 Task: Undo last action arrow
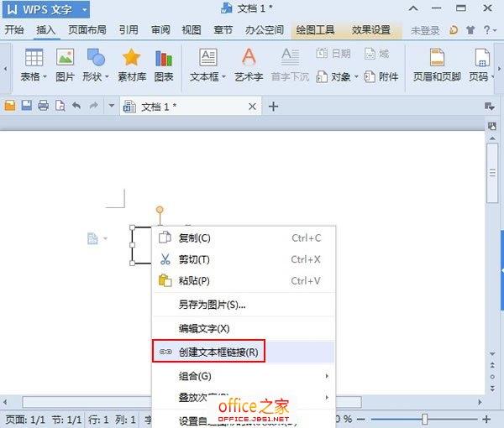point(76,105)
